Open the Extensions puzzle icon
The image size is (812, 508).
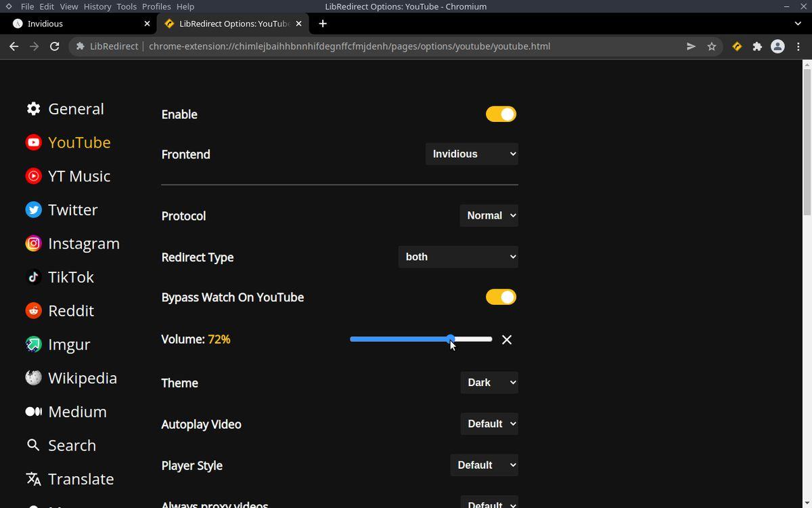[757, 46]
